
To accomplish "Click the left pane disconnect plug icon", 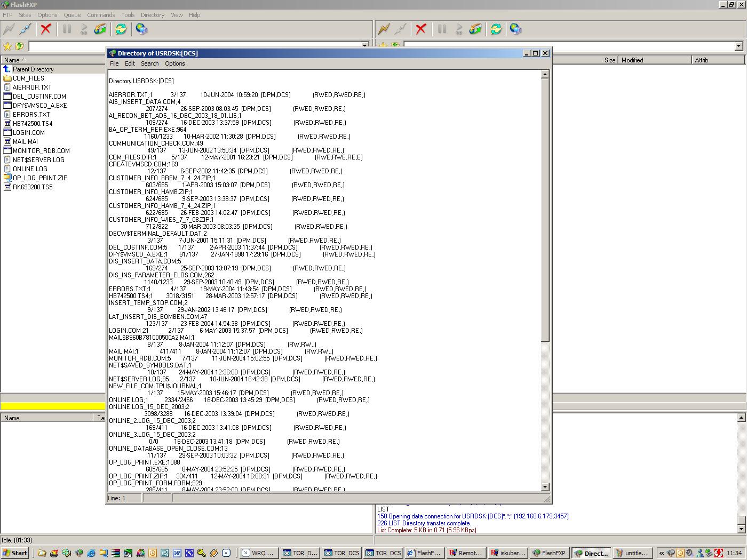I will click(x=26, y=29).
